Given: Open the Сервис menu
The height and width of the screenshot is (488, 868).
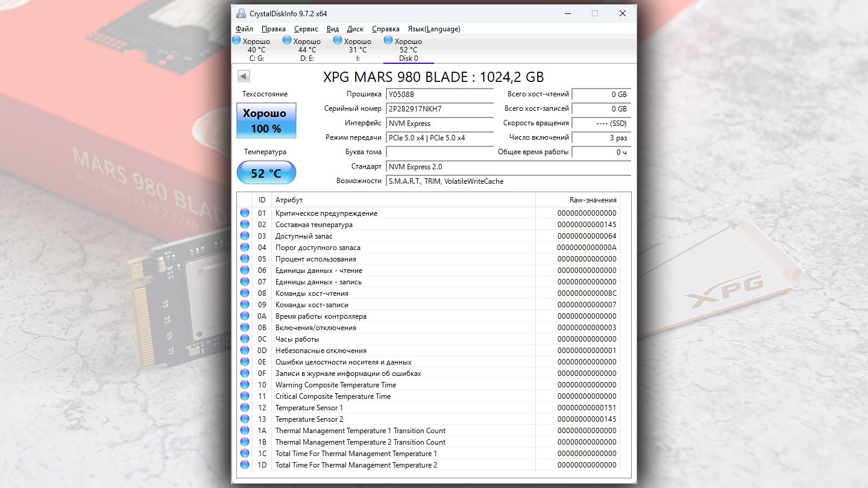Looking at the screenshot, I should (306, 29).
